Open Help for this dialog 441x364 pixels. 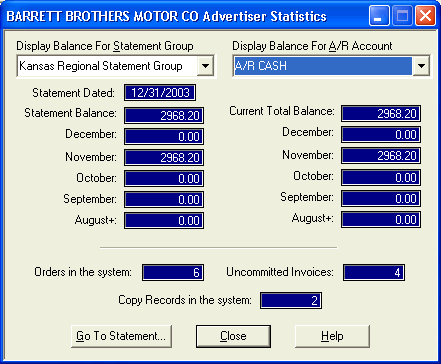click(x=332, y=336)
